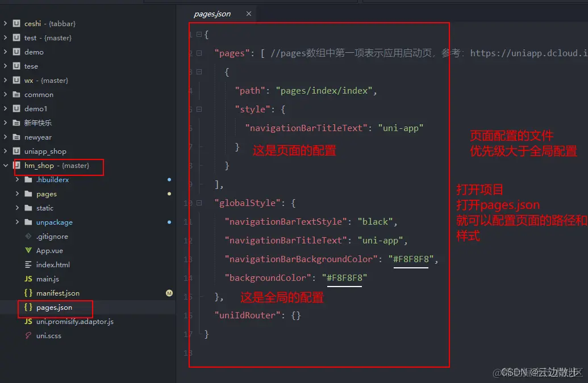This screenshot has height=383, width=588.
Task: Click the .gitignore git file icon
Action: pos(28,236)
